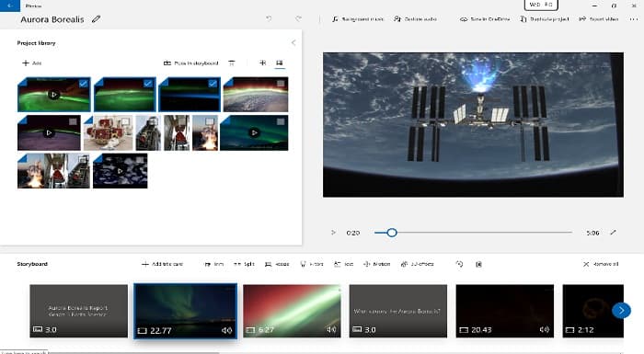Select the question title card in storyboard
The image size is (644, 354).
(398, 311)
